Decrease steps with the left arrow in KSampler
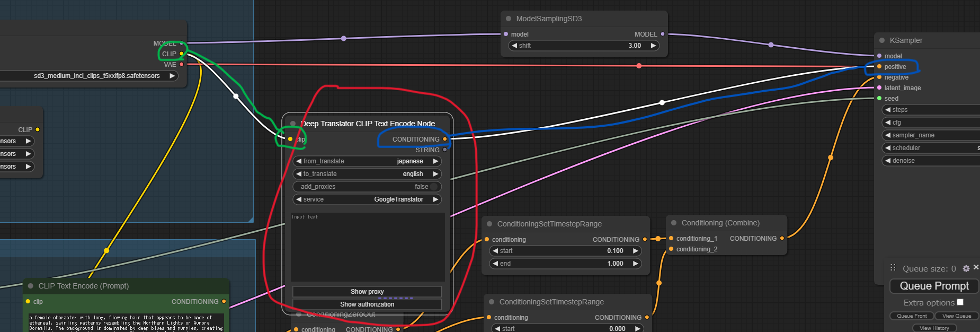 point(888,110)
